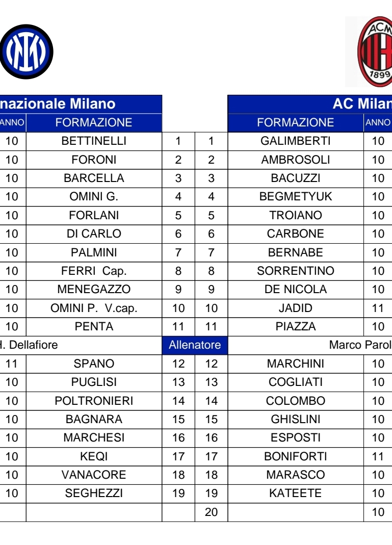Click the BEGMETYUK player cell
Viewport: 392px width, 545px height.
coord(296,197)
